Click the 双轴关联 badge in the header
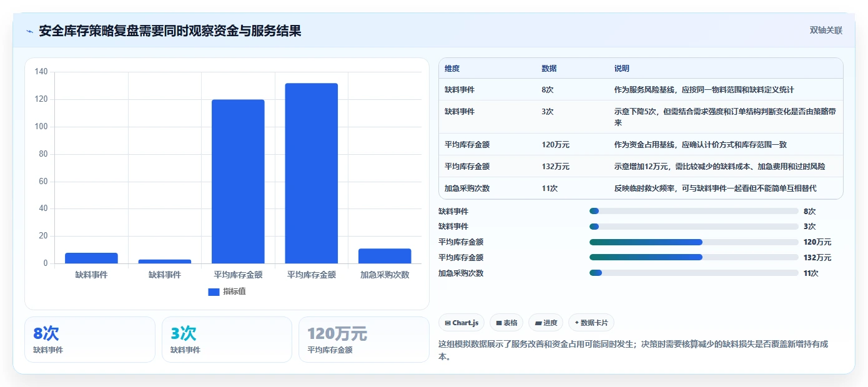This screenshot has width=868, height=387. pos(826,30)
